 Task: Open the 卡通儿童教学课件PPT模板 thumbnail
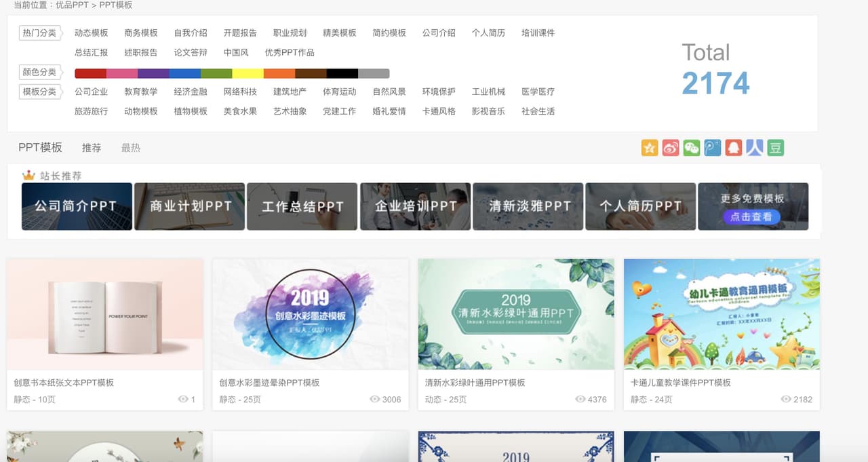(x=722, y=314)
